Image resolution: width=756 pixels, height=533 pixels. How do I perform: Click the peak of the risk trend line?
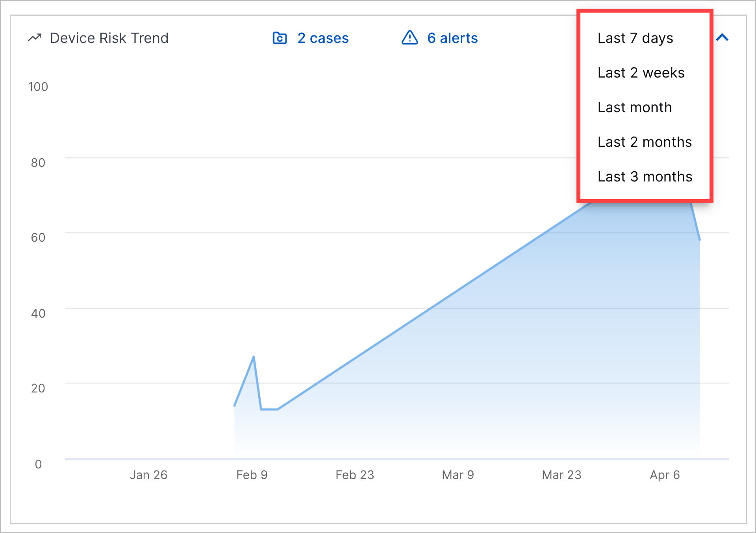point(253,356)
